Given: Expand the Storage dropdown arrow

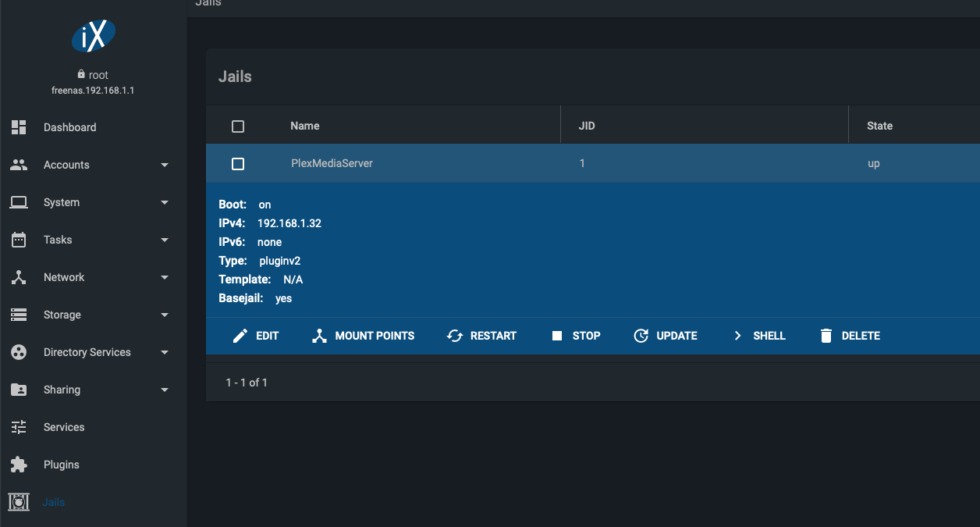Looking at the screenshot, I should (x=165, y=315).
